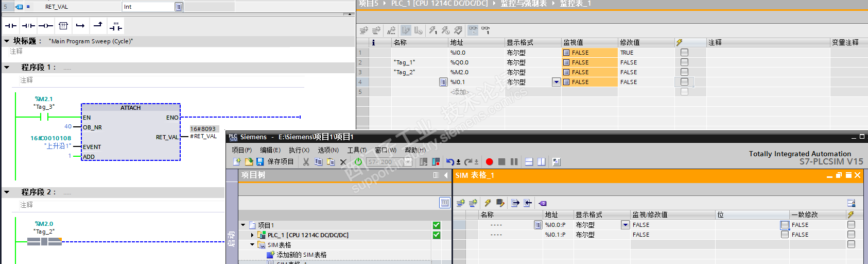
Task: Open the 项目(P) menu in PLCSIM
Action: 241,150
